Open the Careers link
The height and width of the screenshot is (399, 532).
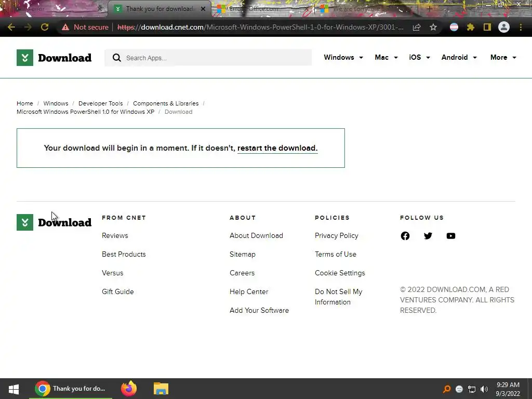pos(242,273)
